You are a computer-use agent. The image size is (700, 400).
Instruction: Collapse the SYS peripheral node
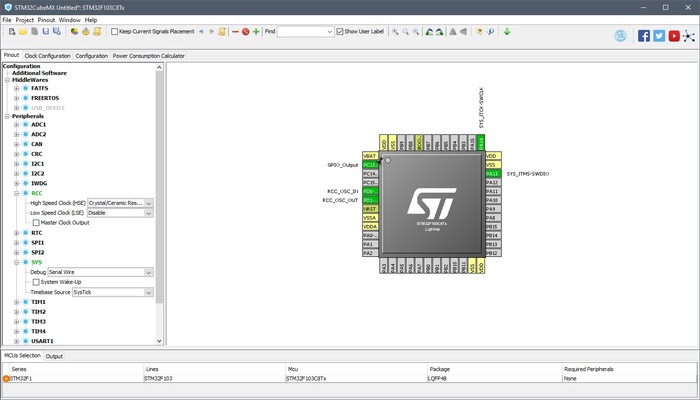click(17, 262)
